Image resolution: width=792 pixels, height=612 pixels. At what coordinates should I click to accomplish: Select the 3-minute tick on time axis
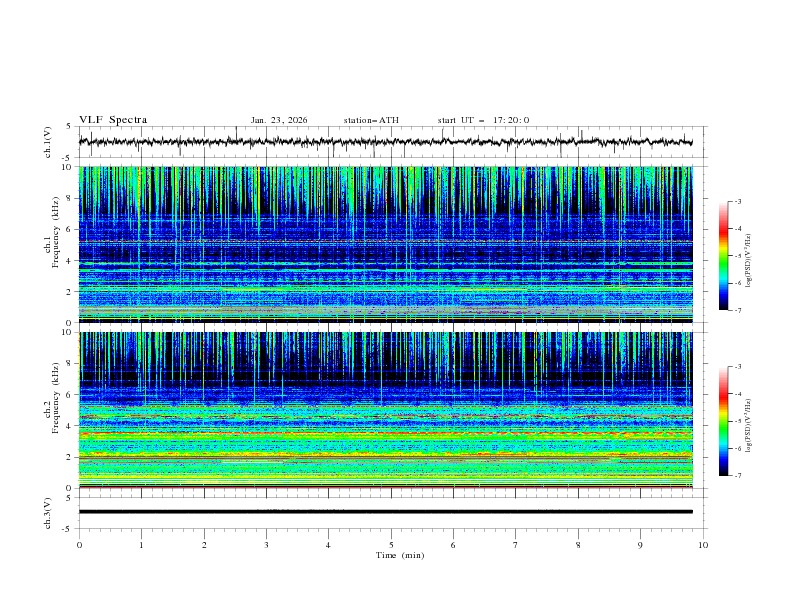pos(266,545)
